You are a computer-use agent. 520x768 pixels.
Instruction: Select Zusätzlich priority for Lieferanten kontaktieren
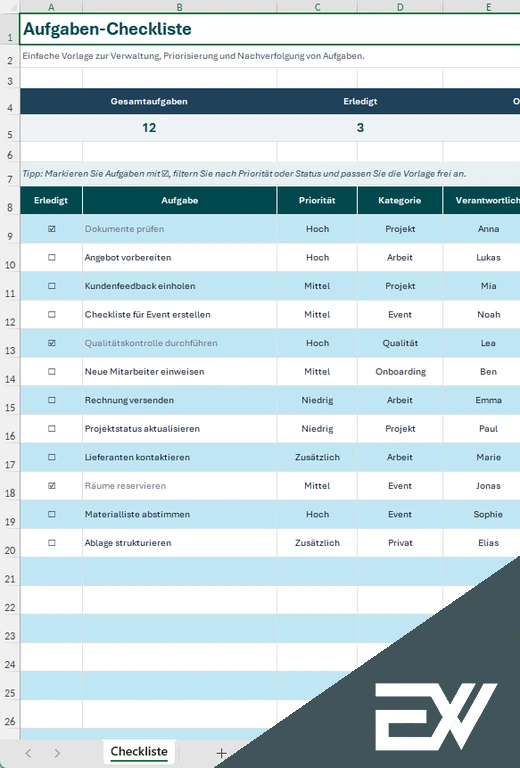click(317, 457)
